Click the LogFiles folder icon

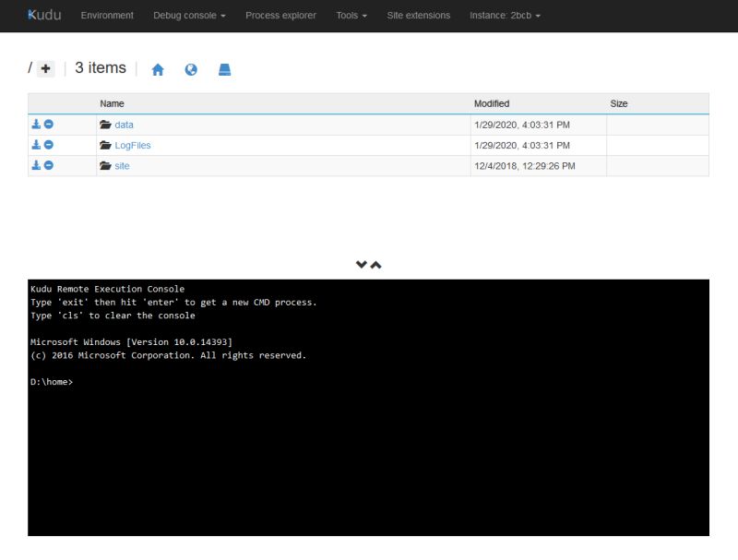click(105, 145)
